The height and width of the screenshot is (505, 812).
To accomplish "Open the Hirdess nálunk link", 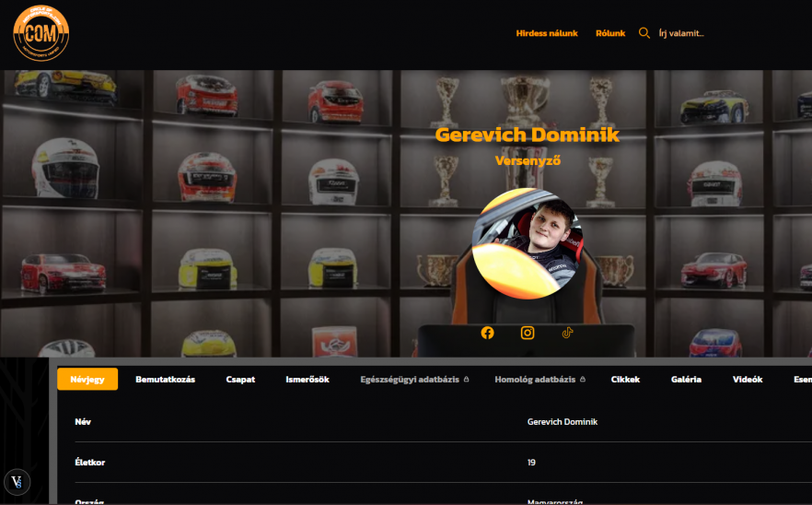I will coord(547,33).
